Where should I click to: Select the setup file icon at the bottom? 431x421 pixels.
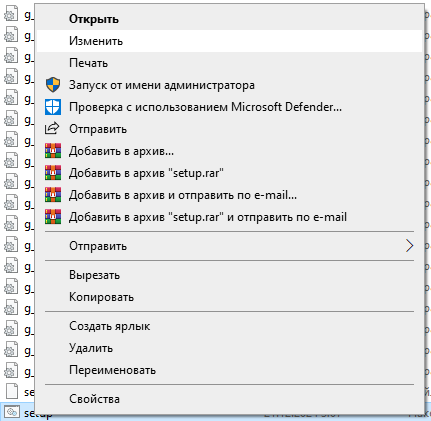click(x=12, y=412)
